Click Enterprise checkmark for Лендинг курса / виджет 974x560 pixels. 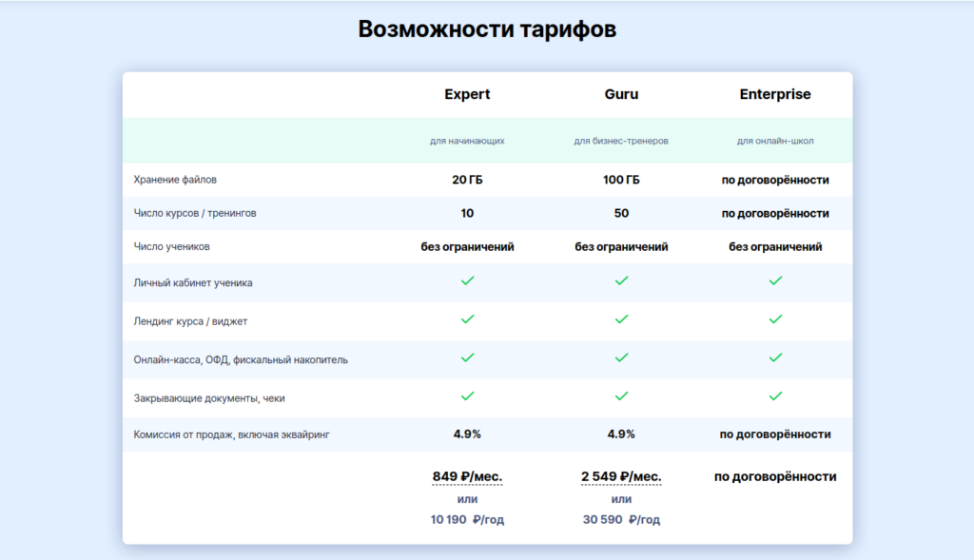(775, 319)
